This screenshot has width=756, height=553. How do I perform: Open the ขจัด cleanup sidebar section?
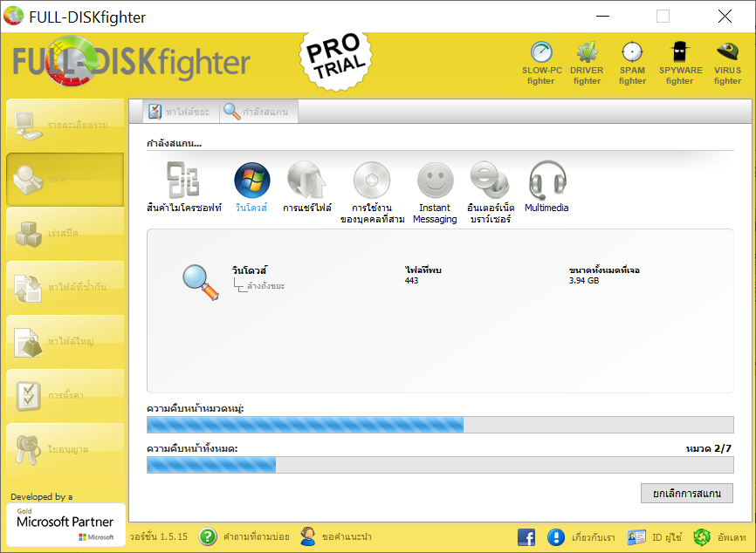[x=65, y=179]
